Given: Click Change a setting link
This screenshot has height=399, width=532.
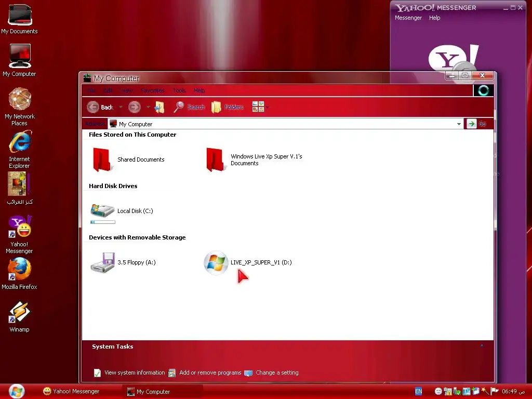Looking at the screenshot, I should (271, 373).
